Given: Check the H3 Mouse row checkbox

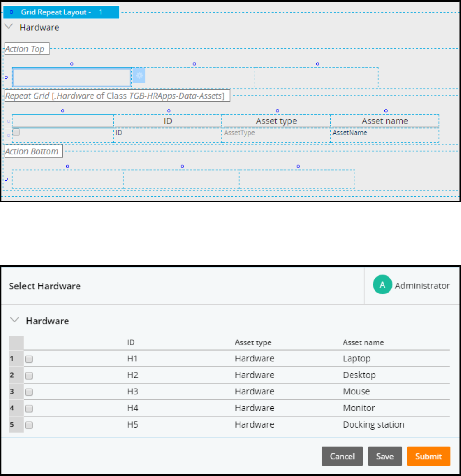Looking at the screenshot, I should tap(29, 392).
